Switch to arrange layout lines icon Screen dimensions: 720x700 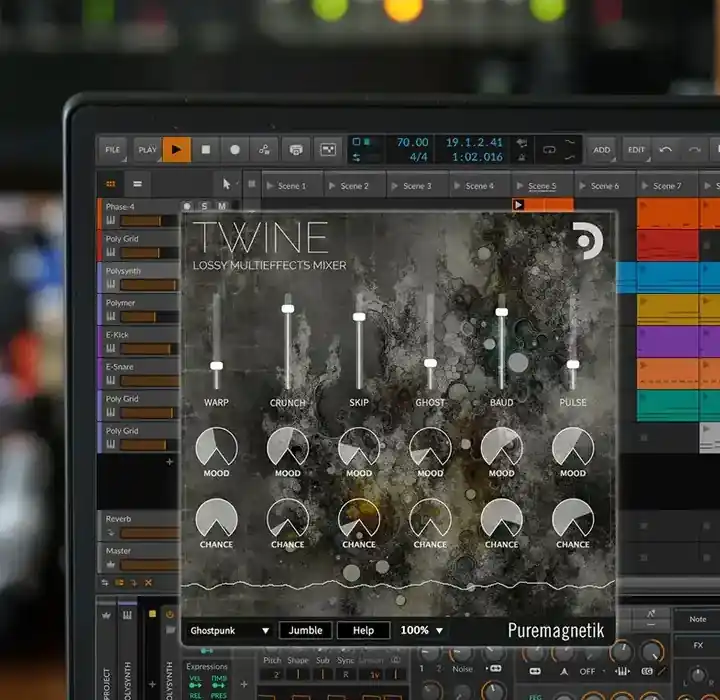coord(137,184)
